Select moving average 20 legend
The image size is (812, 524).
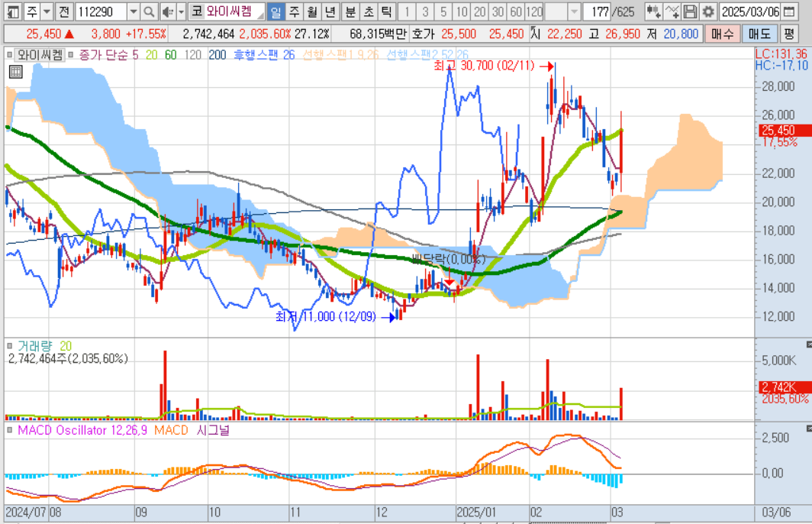151,55
